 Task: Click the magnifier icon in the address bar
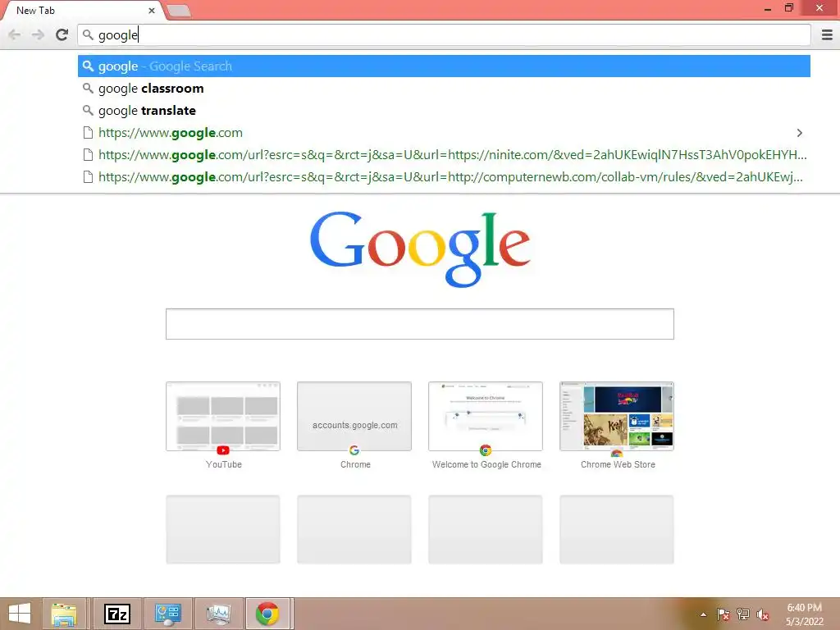pyautogui.click(x=89, y=35)
